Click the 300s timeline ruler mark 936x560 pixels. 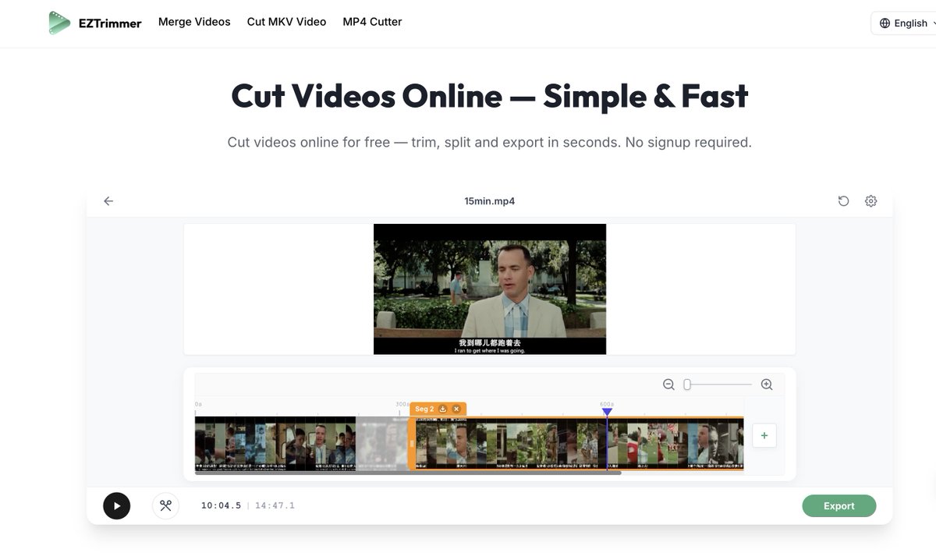(x=402, y=404)
